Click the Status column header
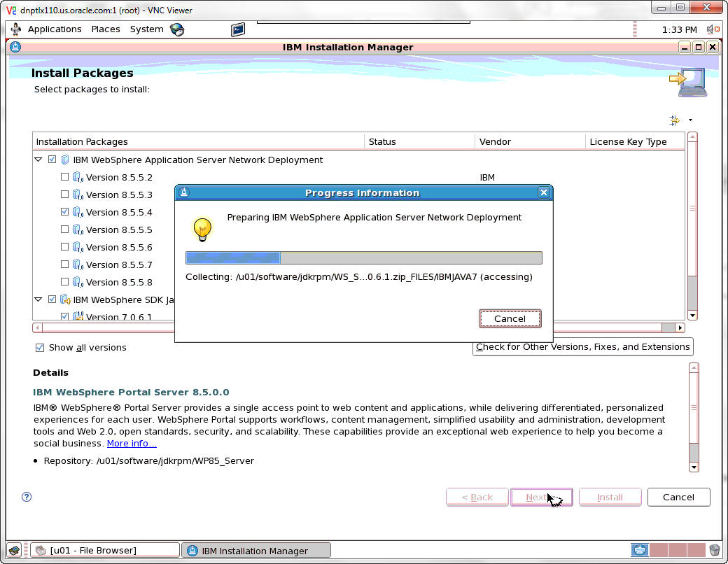The height and width of the screenshot is (564, 728). pyautogui.click(x=420, y=141)
